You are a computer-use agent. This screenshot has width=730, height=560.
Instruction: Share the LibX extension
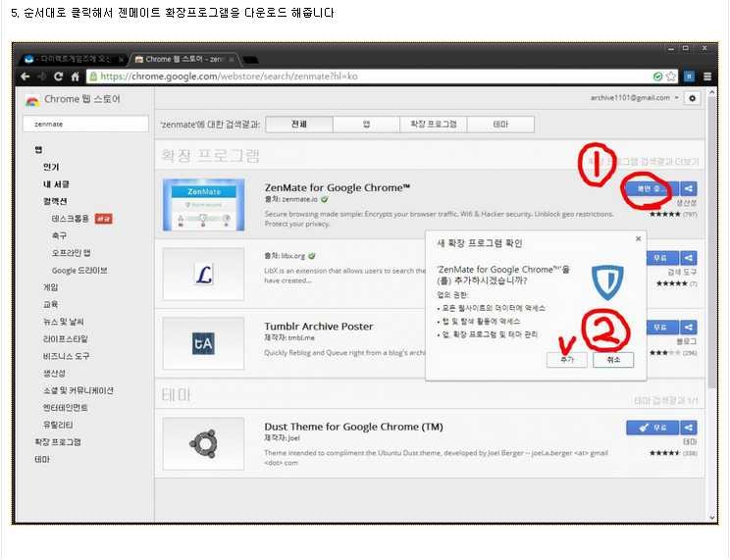[689, 258]
